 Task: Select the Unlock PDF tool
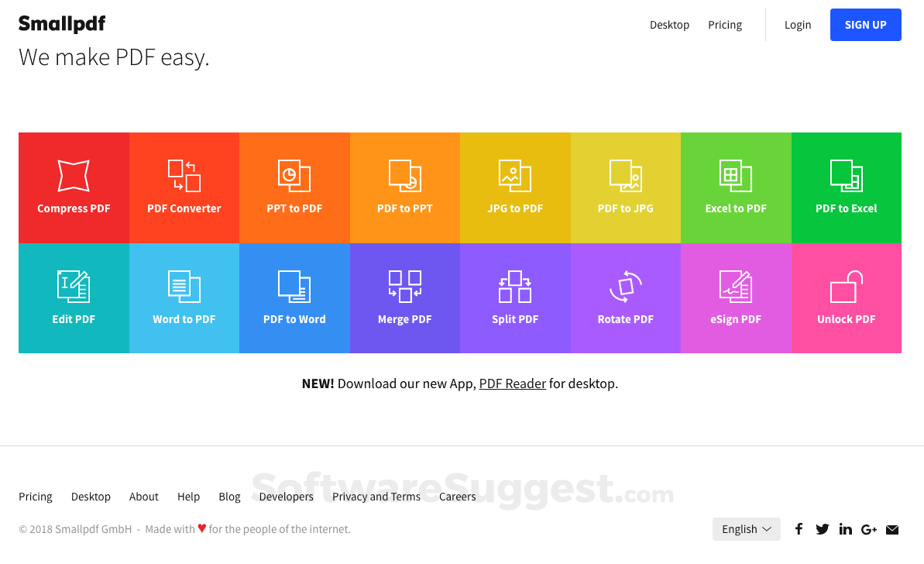point(846,297)
